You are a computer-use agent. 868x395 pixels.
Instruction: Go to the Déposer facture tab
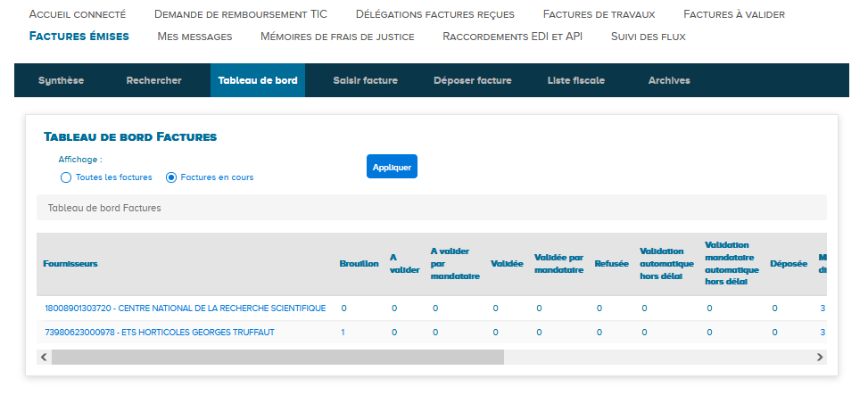click(x=472, y=80)
